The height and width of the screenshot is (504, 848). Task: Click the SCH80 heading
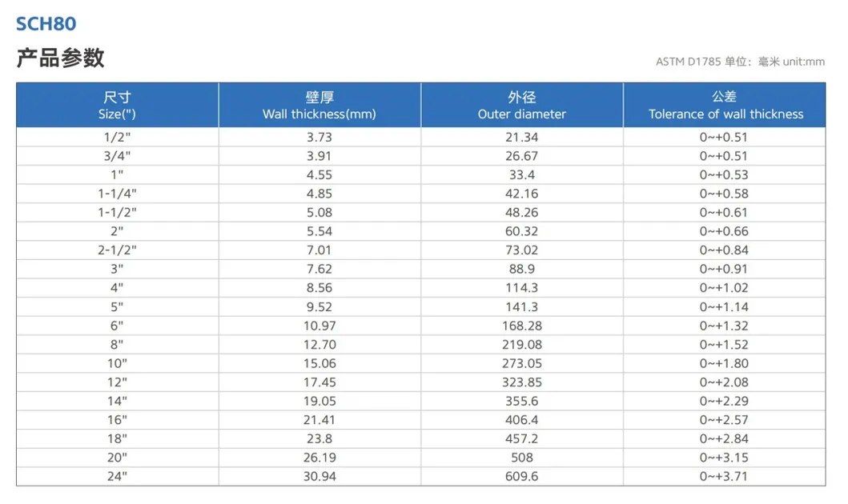46,24
